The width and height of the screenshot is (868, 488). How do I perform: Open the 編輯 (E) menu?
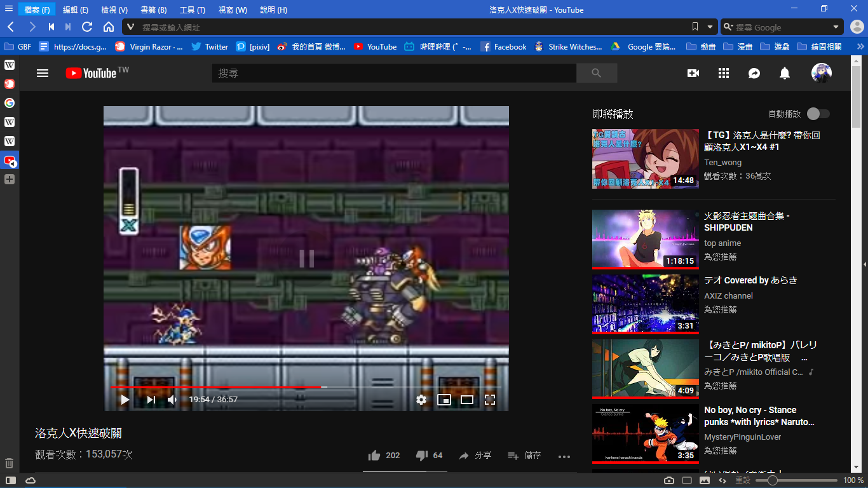[x=76, y=10]
